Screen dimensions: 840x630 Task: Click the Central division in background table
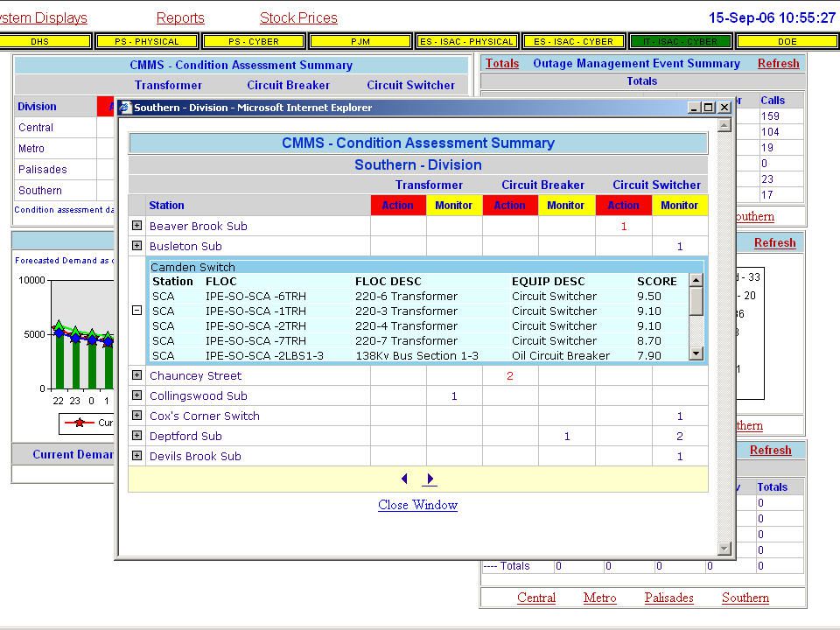(36, 128)
